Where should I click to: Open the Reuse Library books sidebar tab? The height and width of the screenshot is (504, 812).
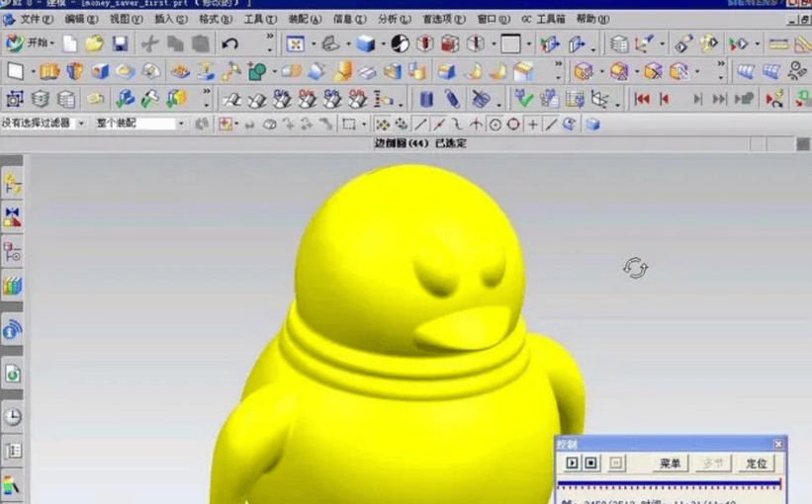click(13, 287)
